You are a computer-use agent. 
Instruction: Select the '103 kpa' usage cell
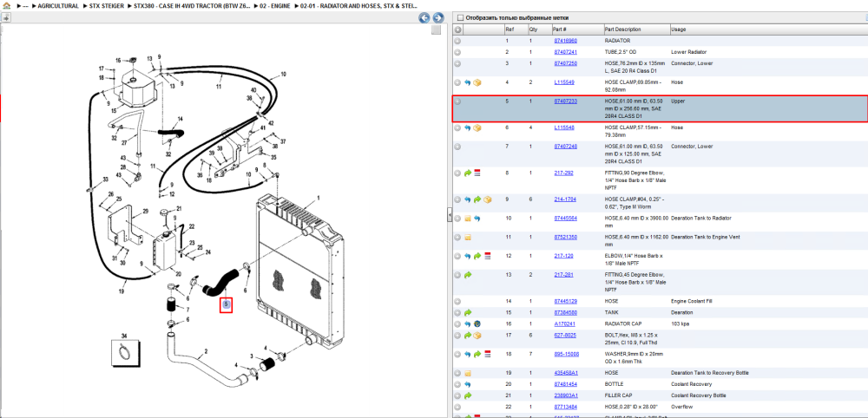click(680, 324)
